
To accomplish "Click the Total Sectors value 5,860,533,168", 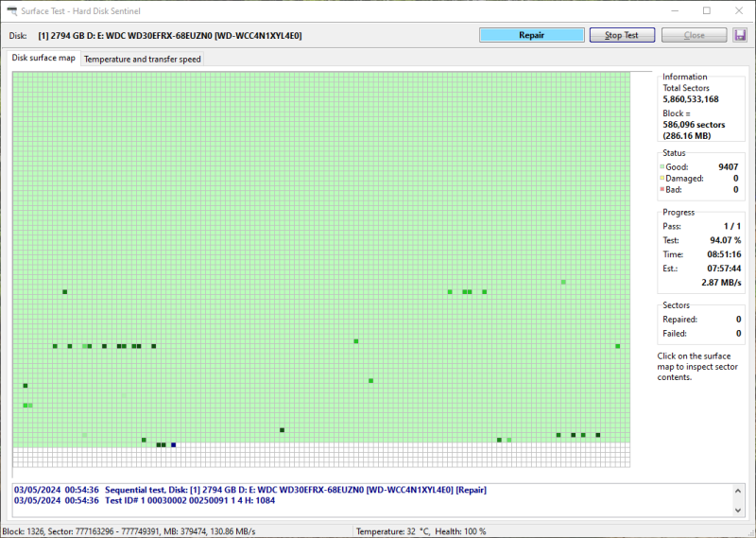I will 691,99.
